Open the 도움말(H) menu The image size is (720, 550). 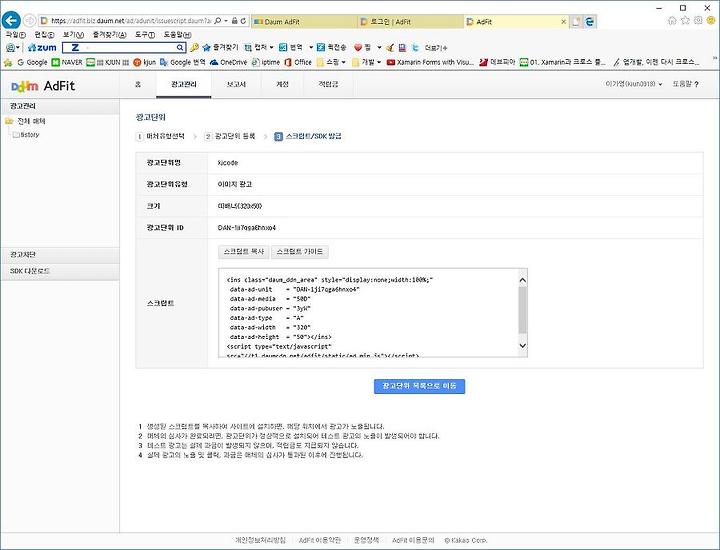pyautogui.click(x=177, y=35)
